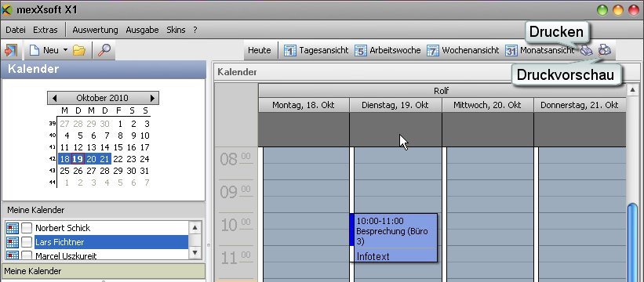Viewport: 644px width, 282px height.
Task: Click calendar icon beside Marcel Uszkureit
Action: point(13,255)
